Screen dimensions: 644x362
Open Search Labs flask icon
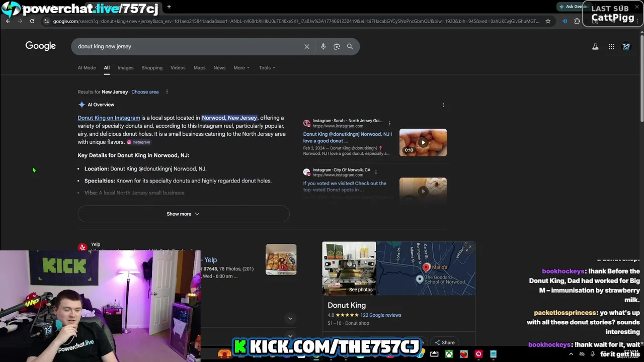pyautogui.click(x=595, y=46)
